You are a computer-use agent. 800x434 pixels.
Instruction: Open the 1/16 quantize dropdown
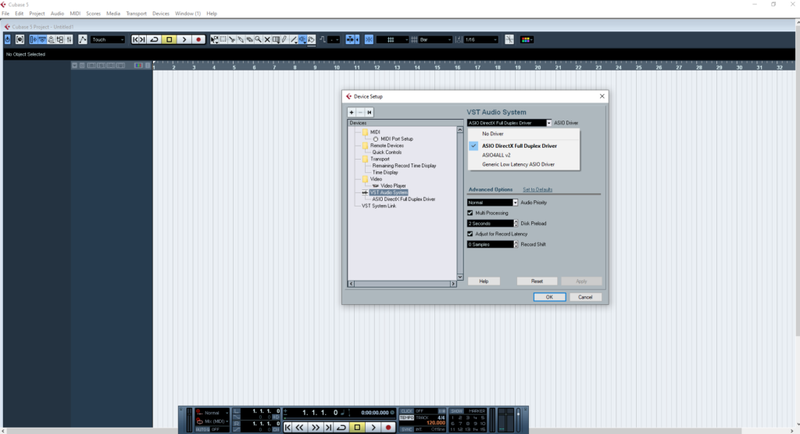pos(481,40)
